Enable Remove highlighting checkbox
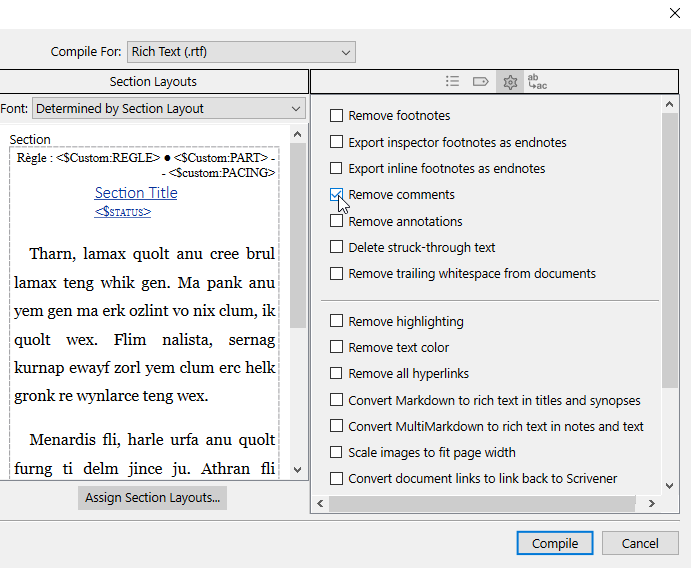This screenshot has width=691, height=568. [337, 322]
